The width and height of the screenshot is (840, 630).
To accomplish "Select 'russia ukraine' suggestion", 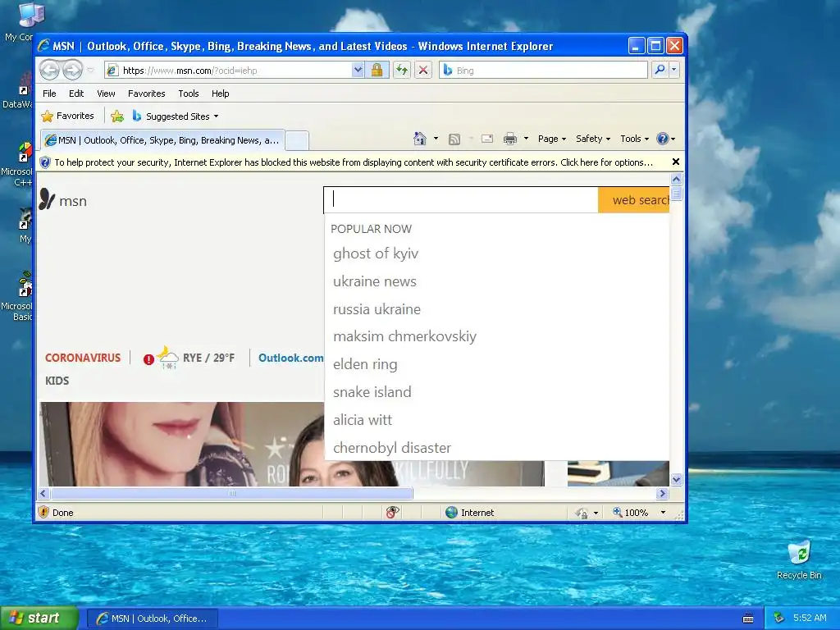I will click(x=377, y=309).
